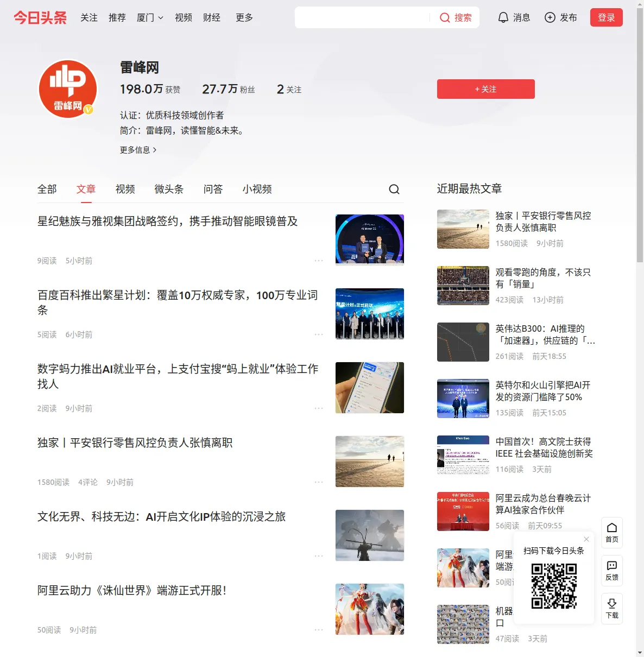Open hot article 阿里云成为总台春晚
The image size is (644, 657).
tap(543, 504)
